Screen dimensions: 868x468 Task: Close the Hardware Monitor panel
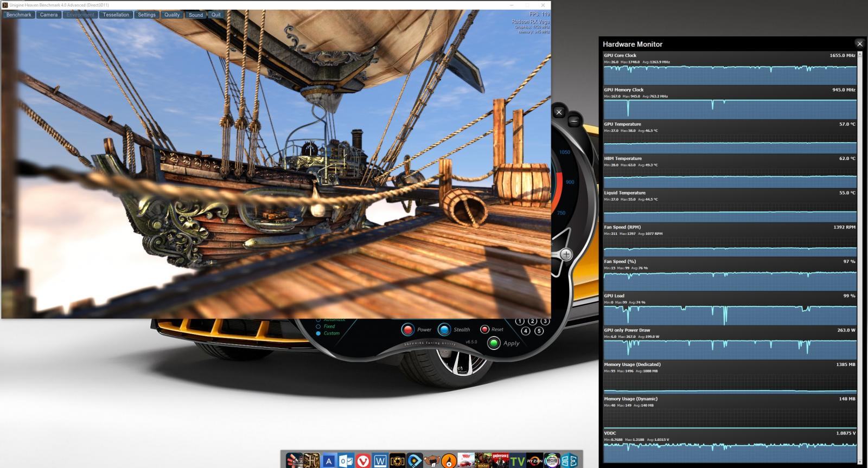pyautogui.click(x=859, y=44)
